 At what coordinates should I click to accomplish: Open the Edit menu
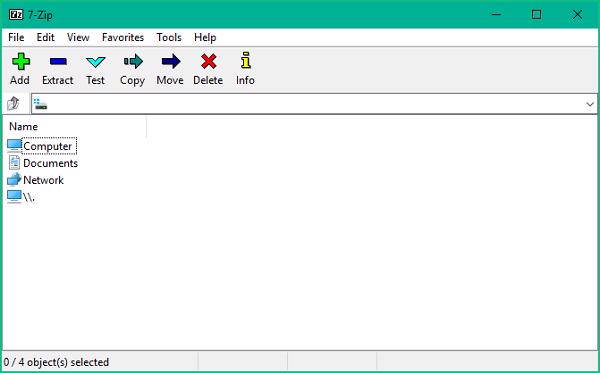coord(46,37)
